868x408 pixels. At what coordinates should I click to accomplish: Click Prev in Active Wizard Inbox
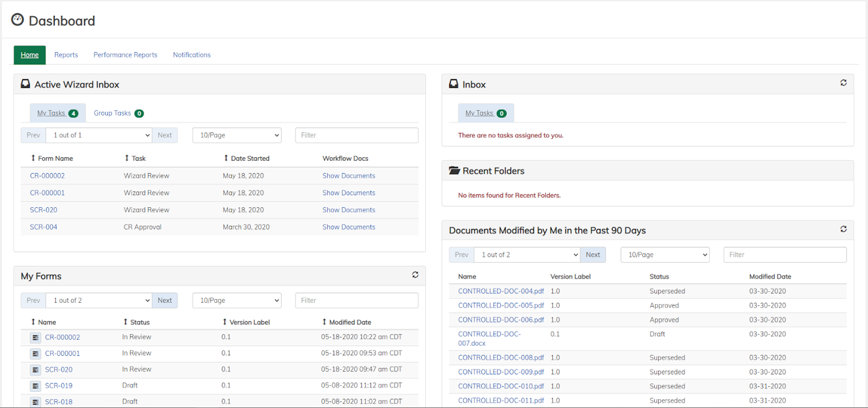point(33,135)
